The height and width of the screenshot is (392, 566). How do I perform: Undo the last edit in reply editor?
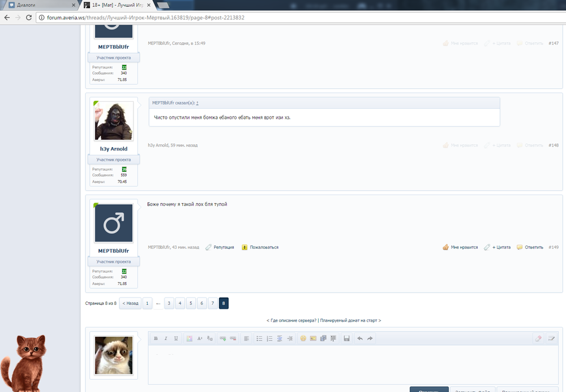[x=360, y=338]
